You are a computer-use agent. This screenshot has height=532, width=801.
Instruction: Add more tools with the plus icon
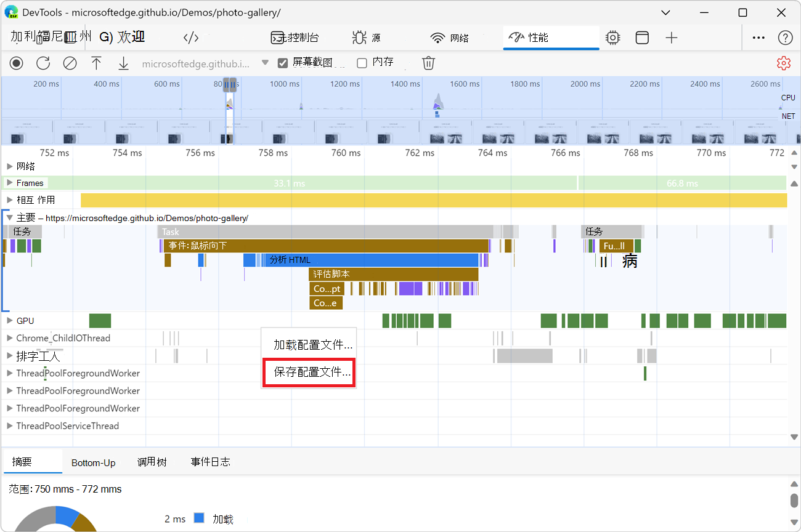coord(672,38)
